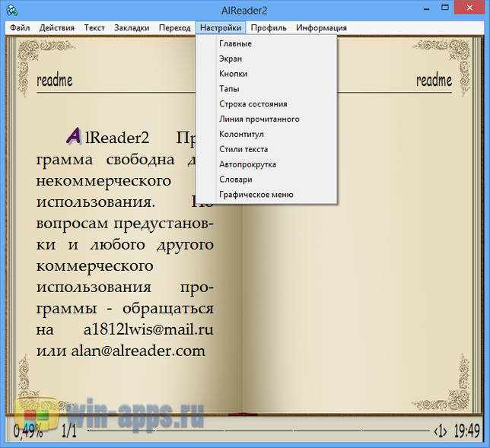Click the 1/1 page counter

[x=69, y=431]
